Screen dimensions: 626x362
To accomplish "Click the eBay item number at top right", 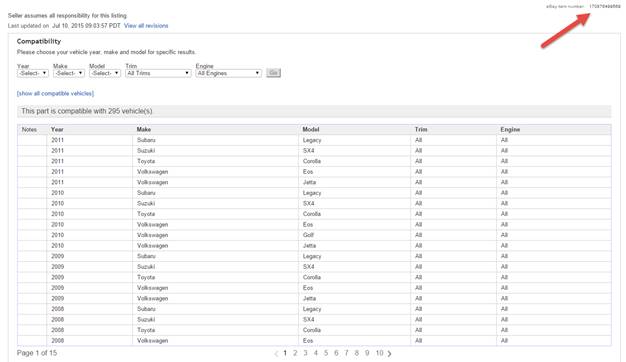I will pyautogui.click(x=605, y=6).
